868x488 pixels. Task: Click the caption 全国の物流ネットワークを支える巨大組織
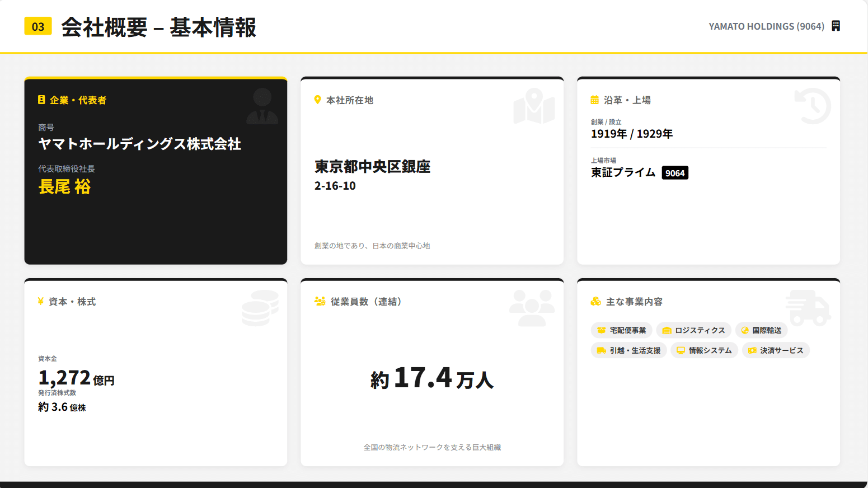pos(432,447)
